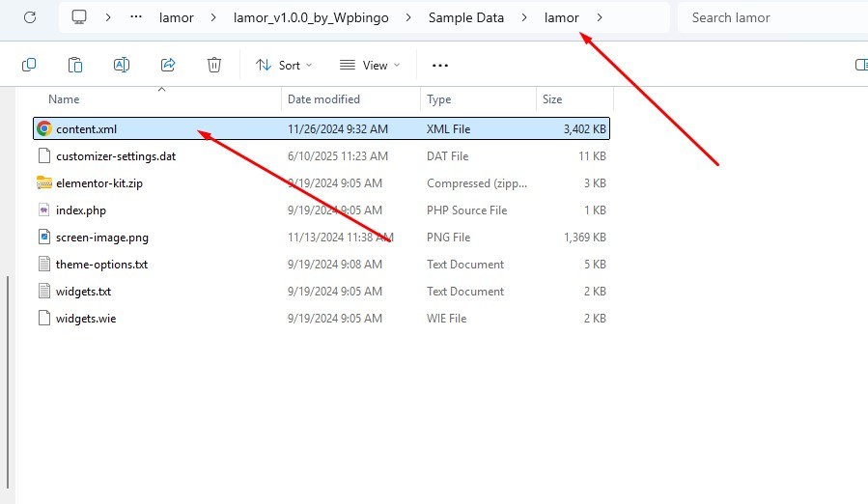The image size is (868, 504).
Task: Sort by Date modified column header
Action: 323,99
